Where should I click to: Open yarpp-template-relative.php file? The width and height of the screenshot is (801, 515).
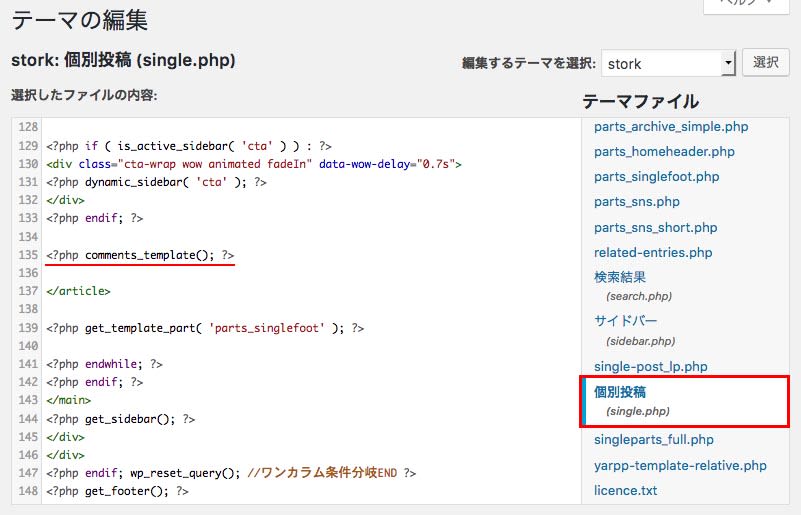680,465
